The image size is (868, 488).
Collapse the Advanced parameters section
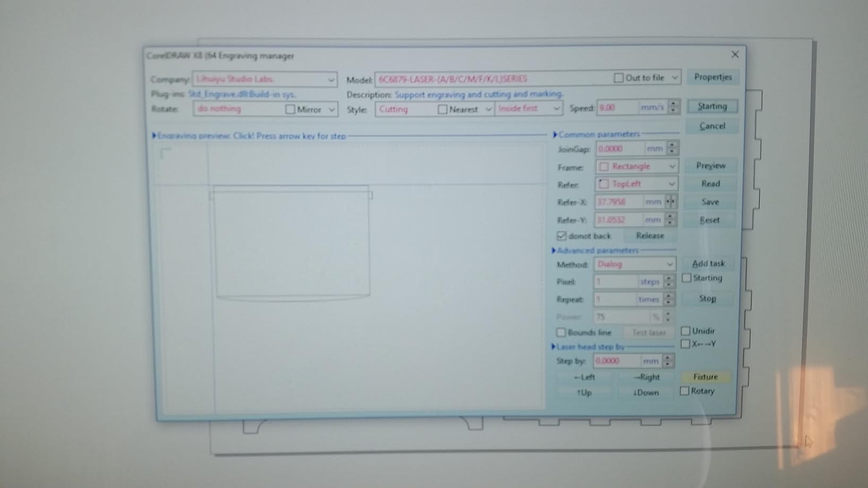tap(554, 251)
